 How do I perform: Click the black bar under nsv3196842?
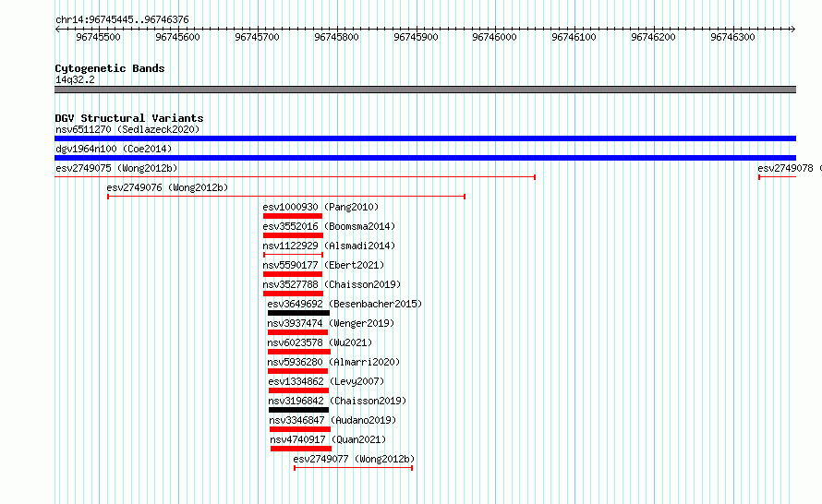298,410
